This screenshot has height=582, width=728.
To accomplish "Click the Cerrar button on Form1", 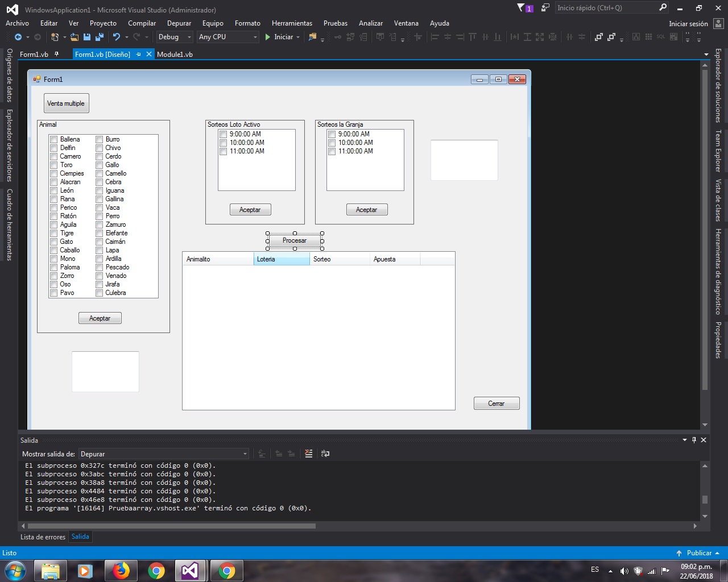I will pos(497,404).
